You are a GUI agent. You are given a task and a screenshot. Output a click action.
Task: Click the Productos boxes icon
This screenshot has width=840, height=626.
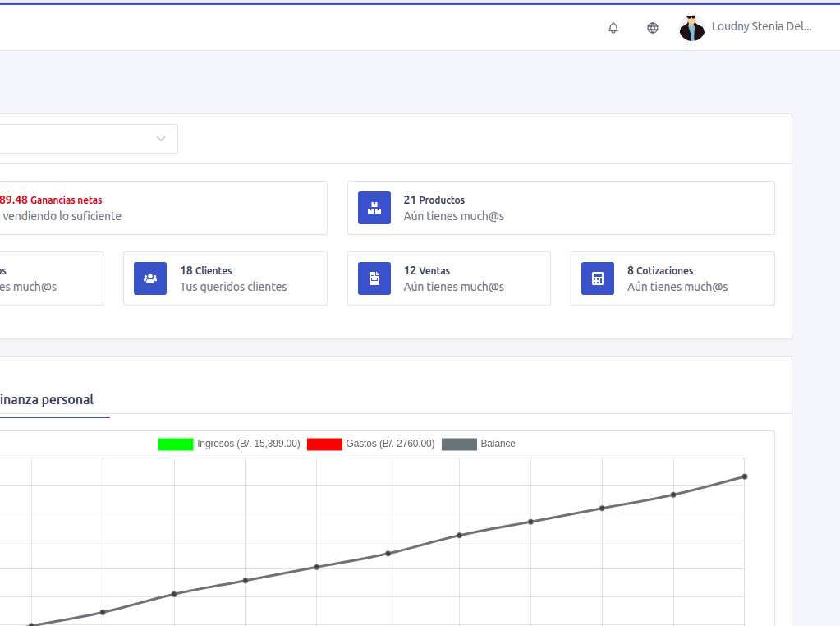click(x=374, y=208)
